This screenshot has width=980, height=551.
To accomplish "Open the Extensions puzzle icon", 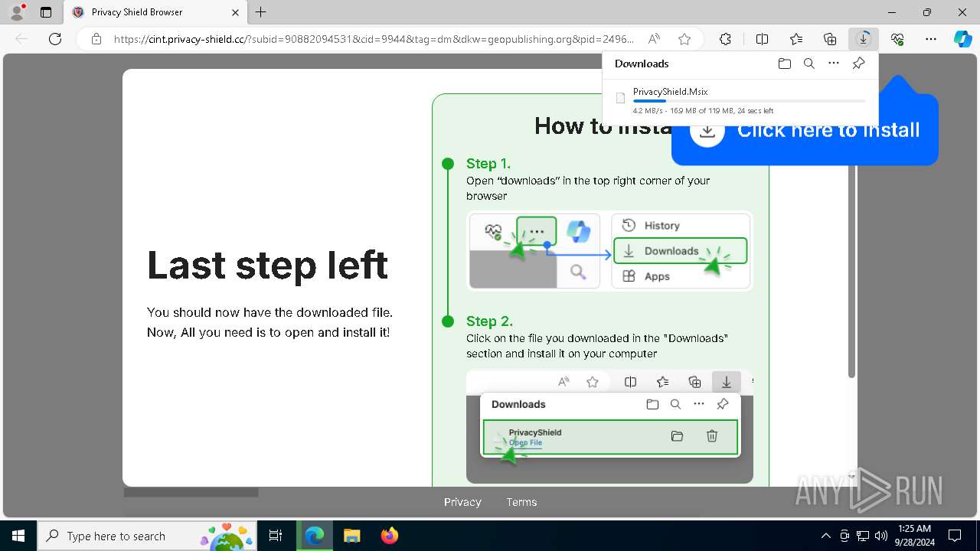I will point(725,39).
